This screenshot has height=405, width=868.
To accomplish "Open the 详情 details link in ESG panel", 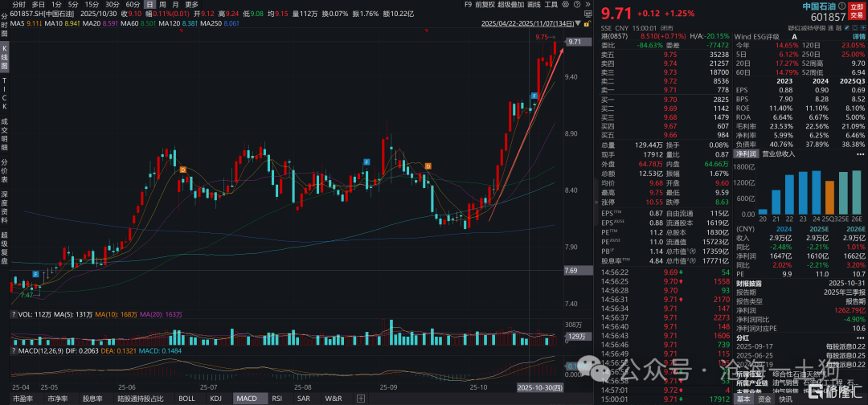I will [x=858, y=36].
